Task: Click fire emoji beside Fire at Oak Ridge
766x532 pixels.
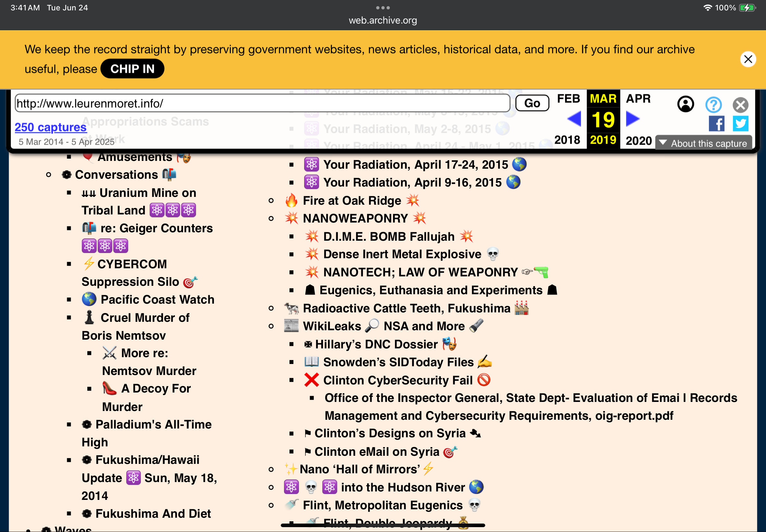Action: click(291, 200)
